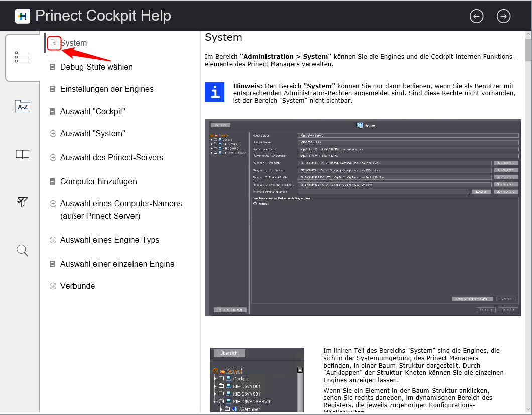Click the System page heading
Image resolution: width=532 pixels, height=415 pixels.
[223, 37]
